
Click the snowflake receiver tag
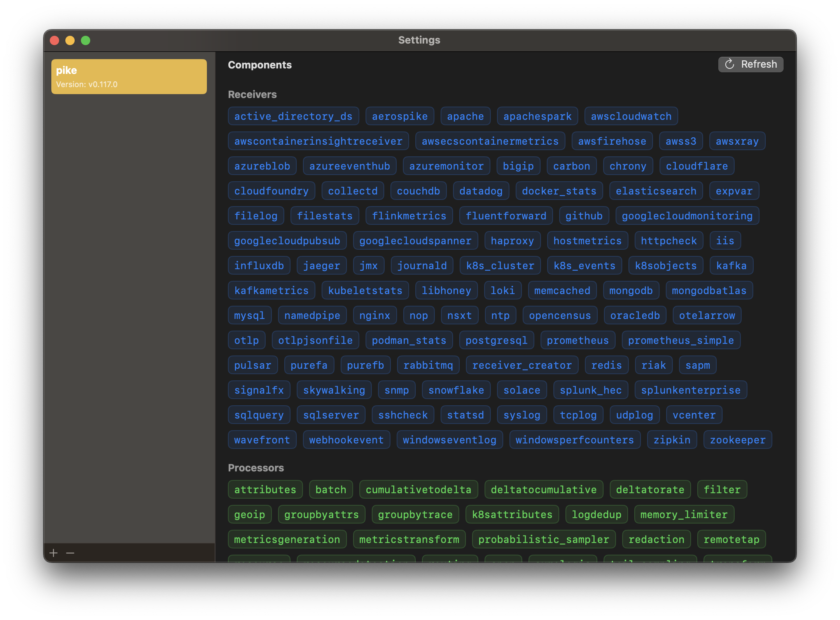(456, 390)
